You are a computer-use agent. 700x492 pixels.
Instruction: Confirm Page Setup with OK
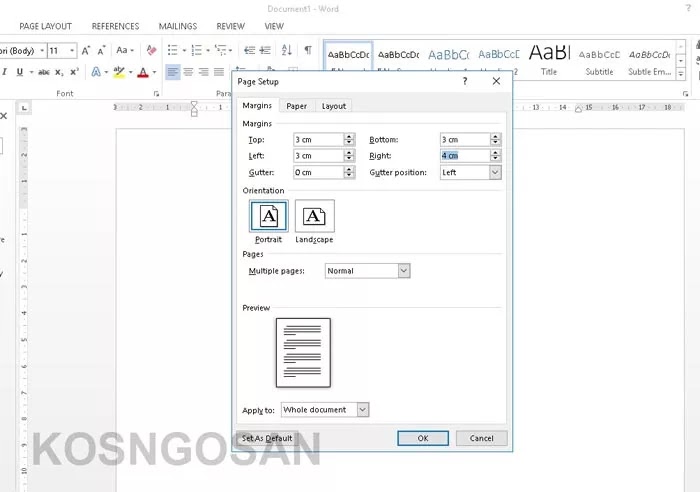(x=423, y=438)
